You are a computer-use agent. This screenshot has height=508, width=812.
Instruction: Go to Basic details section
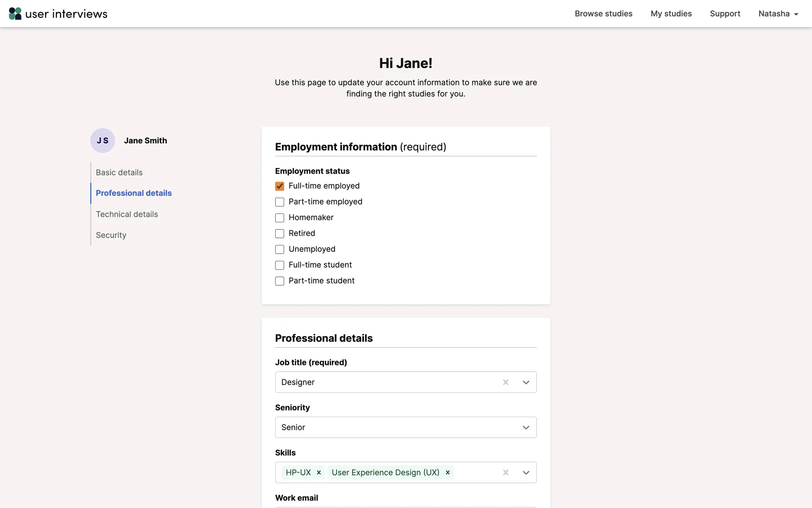(x=119, y=172)
